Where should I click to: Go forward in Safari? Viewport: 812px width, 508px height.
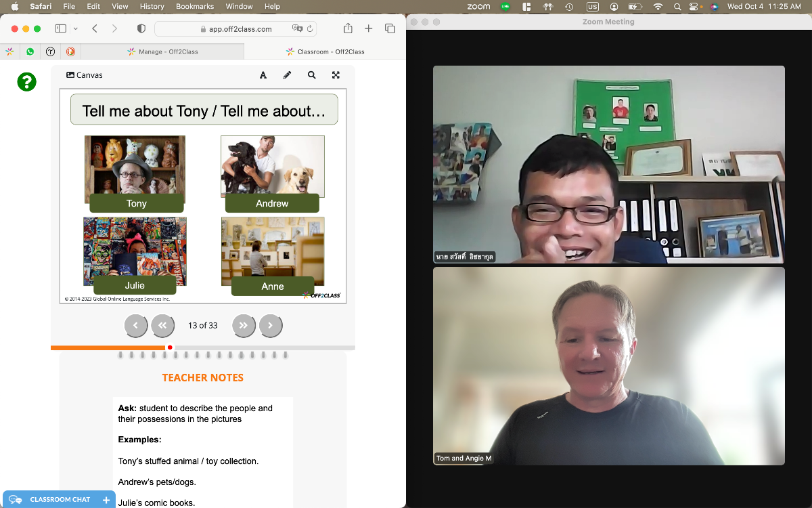114,28
